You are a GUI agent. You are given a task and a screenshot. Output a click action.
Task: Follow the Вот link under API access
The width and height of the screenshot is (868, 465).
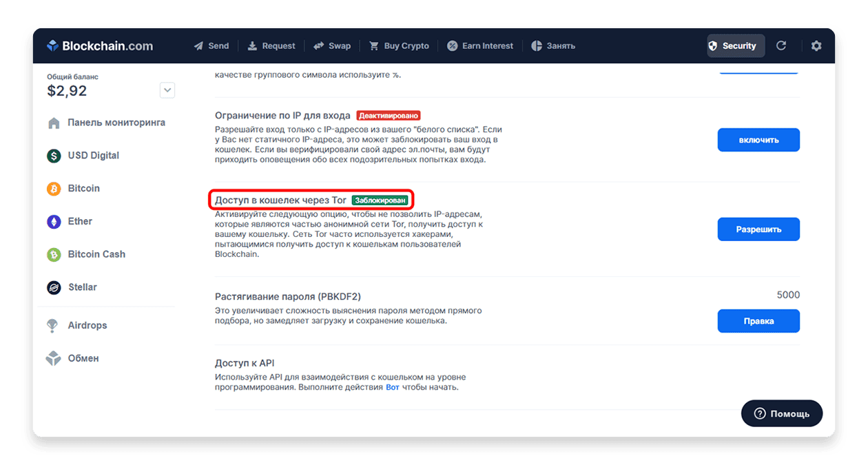(392, 387)
